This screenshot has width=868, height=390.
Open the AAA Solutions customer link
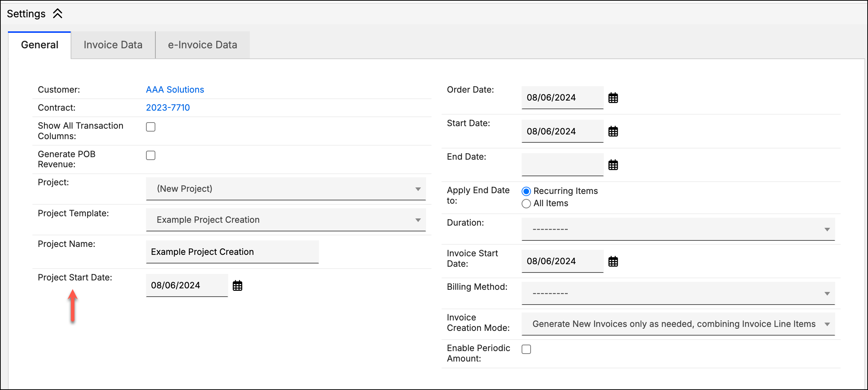point(175,89)
